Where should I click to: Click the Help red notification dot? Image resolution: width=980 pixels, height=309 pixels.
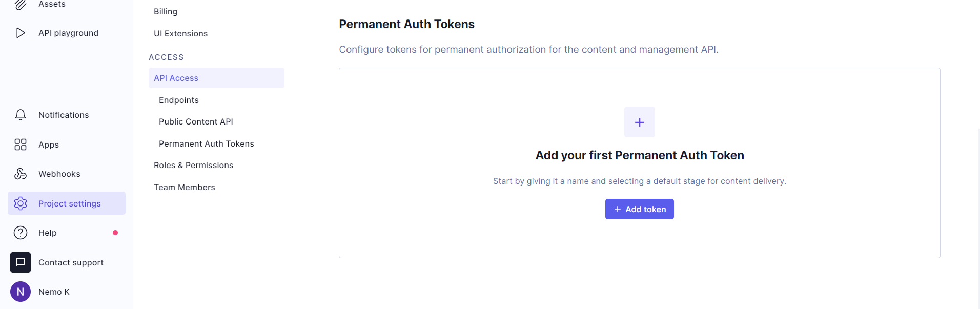coord(115,233)
